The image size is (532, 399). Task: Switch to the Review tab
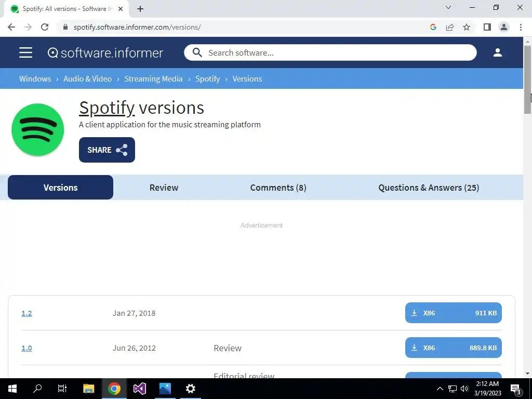[164, 188]
